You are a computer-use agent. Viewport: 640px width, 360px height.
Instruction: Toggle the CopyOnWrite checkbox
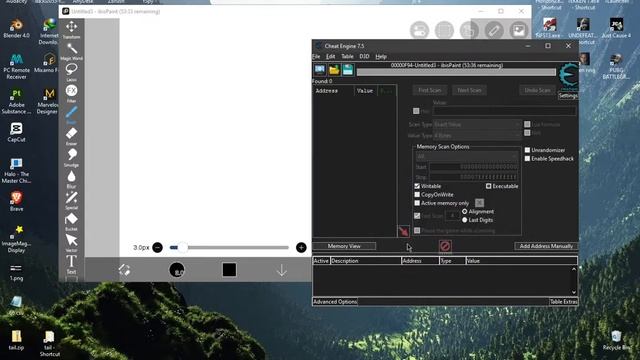pyautogui.click(x=417, y=195)
